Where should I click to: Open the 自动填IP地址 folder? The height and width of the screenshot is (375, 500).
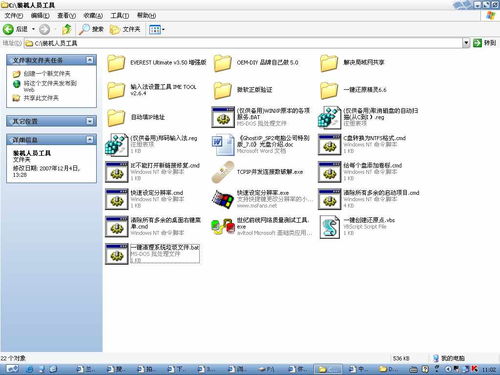click(x=116, y=118)
